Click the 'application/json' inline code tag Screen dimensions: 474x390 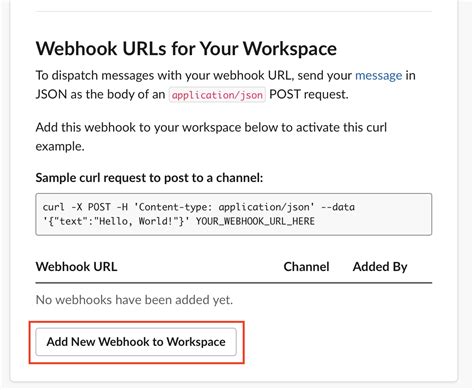pyautogui.click(x=217, y=95)
